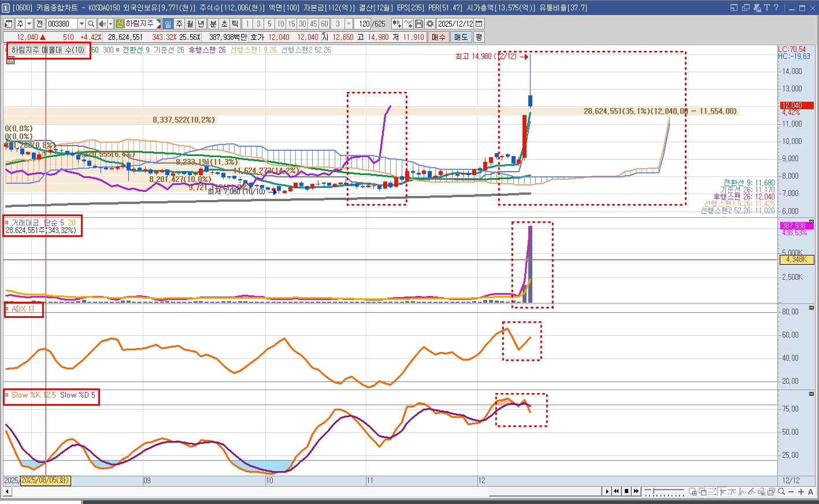The image size is (819, 504).
Task: Click the eraser tool icon in bottom toolbar
Action: pos(762,492)
